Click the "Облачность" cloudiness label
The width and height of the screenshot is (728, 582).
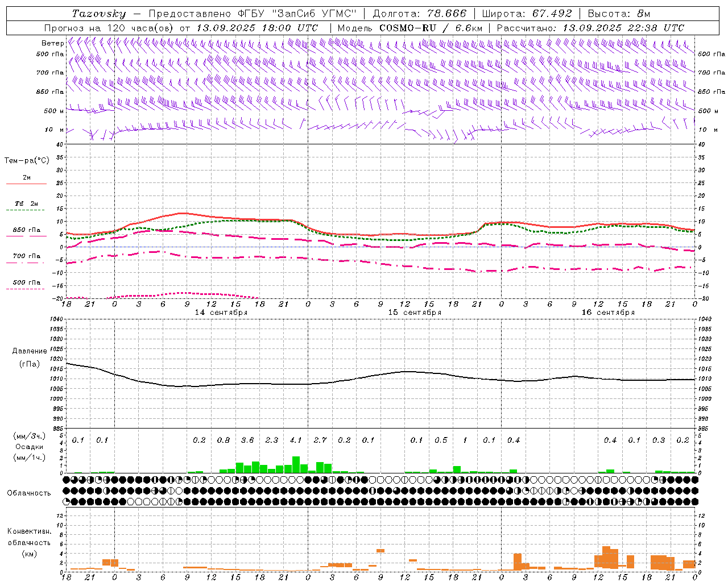(29, 493)
